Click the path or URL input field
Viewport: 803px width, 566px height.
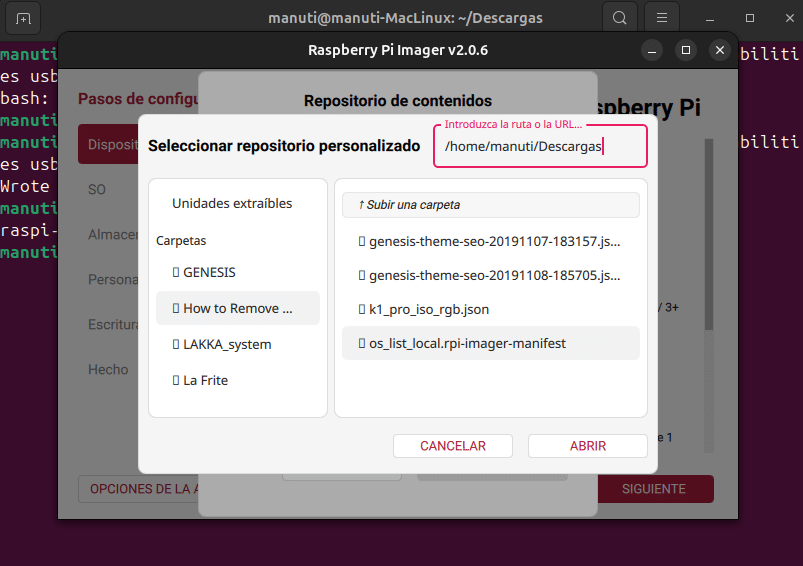click(x=540, y=146)
